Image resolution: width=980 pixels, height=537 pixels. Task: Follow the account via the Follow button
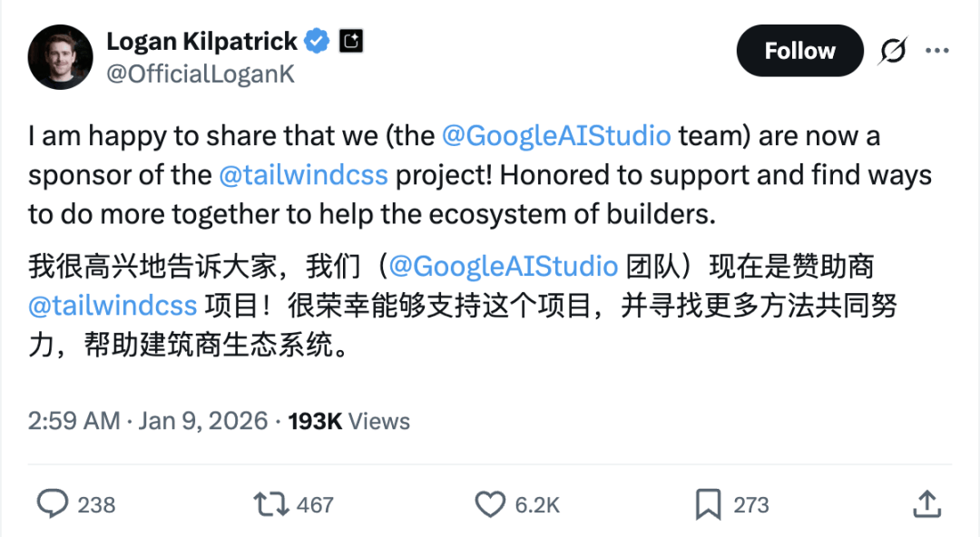click(799, 51)
